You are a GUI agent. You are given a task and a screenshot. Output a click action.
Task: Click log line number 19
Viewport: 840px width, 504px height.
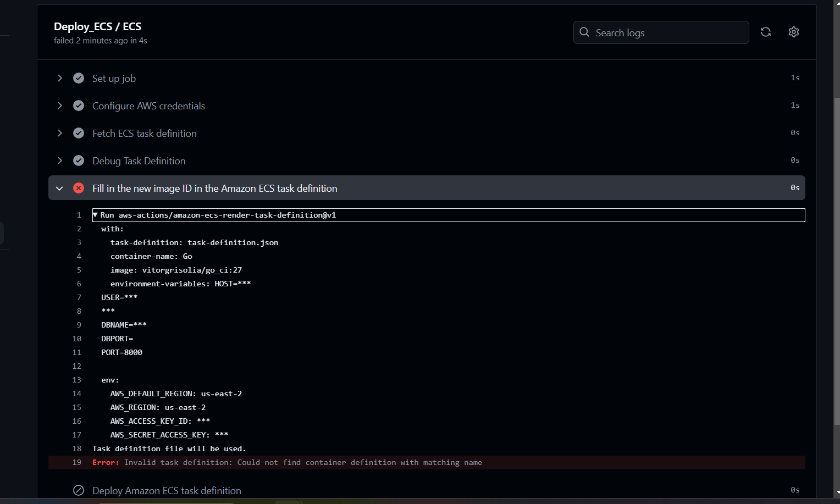coord(76,462)
